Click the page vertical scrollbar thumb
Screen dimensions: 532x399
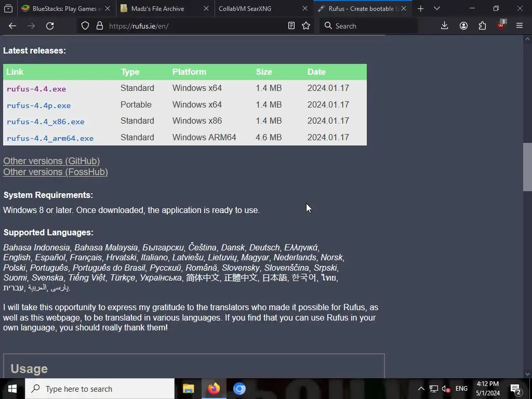[x=527, y=167]
